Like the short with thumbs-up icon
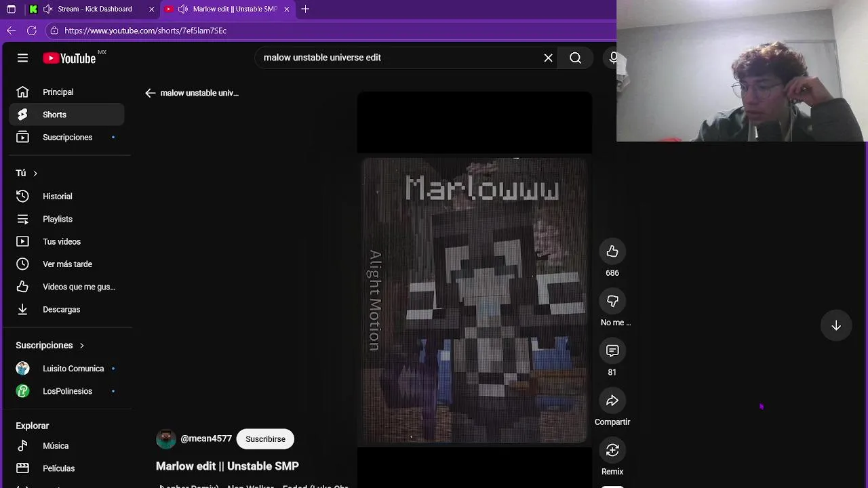868x488 pixels. [612, 251]
